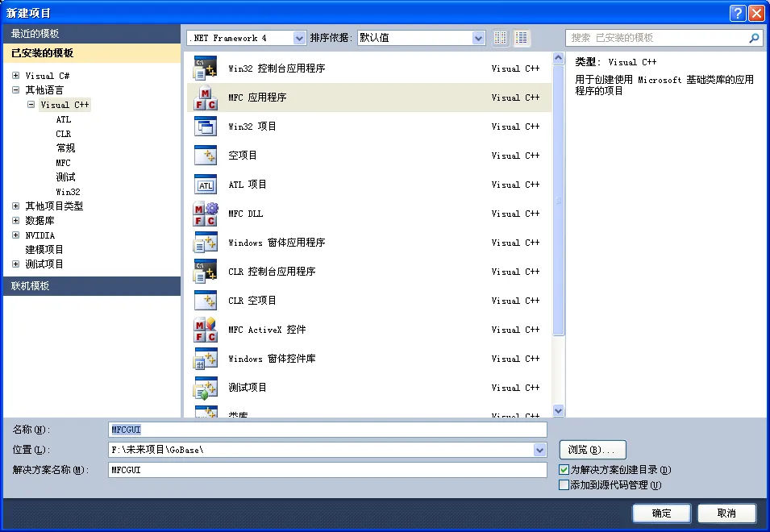
Task: Select the Win32 控制台应用程序 template icon
Action: 206,69
